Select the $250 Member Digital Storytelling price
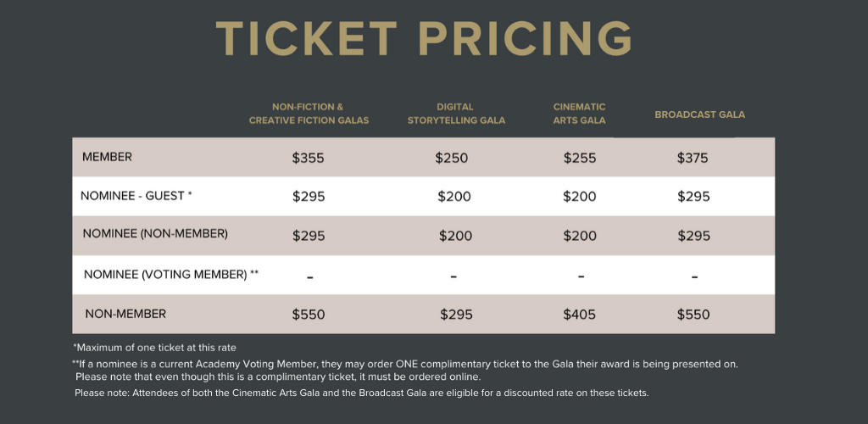Screen dimensions: 868x424 [451, 159]
